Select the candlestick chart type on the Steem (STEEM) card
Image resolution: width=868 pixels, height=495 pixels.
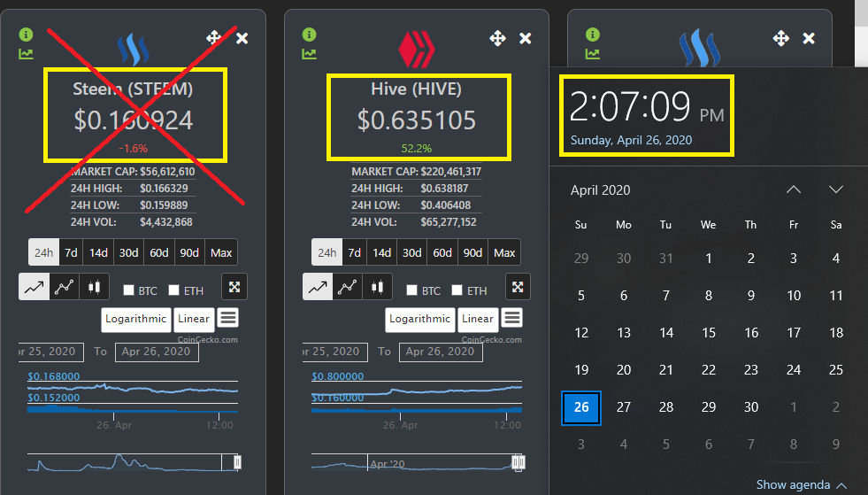pyautogui.click(x=94, y=287)
